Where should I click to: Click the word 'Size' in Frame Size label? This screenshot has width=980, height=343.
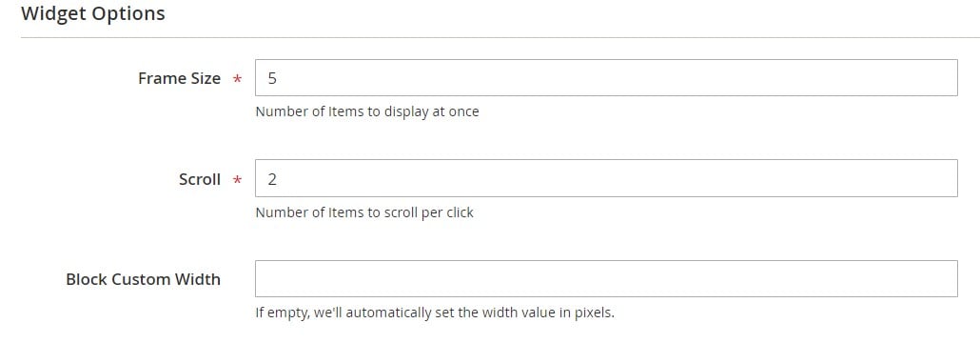pyautogui.click(x=204, y=78)
